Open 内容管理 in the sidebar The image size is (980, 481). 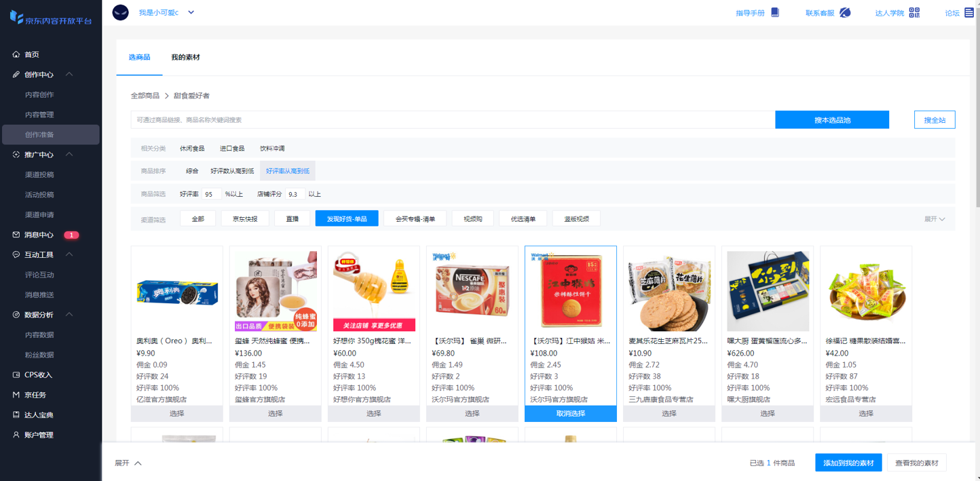tap(39, 115)
